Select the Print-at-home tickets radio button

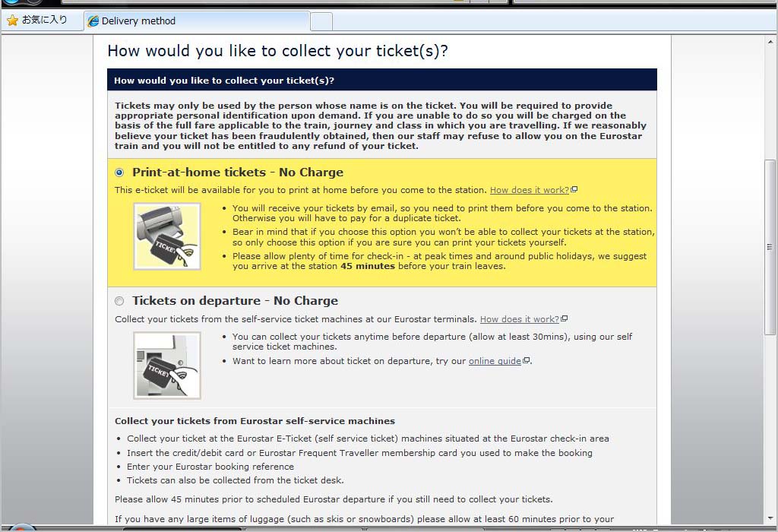[x=119, y=173]
